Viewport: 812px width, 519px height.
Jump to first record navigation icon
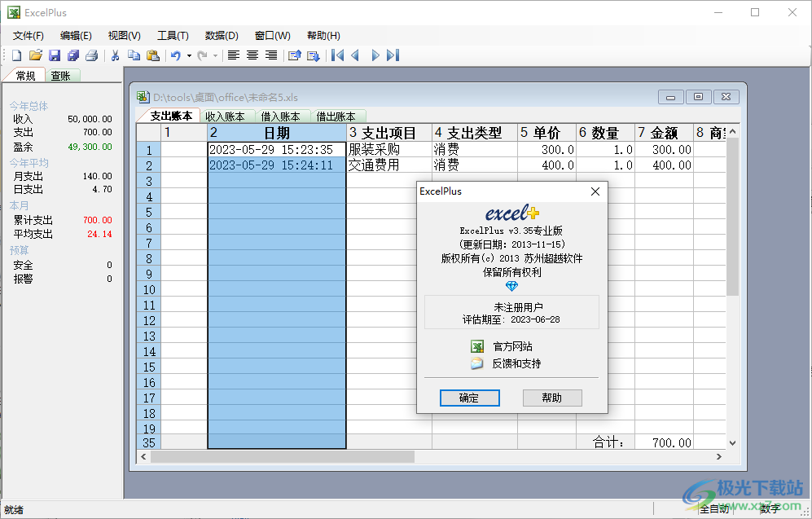(x=338, y=55)
